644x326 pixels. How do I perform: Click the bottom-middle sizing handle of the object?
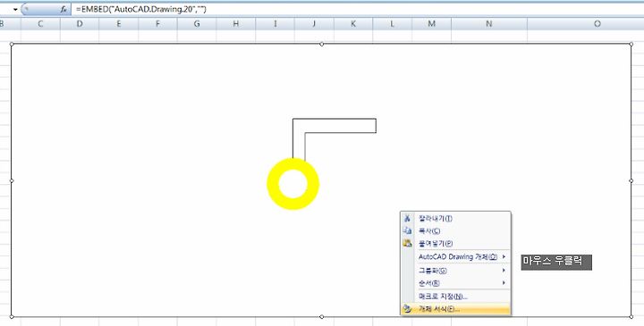click(322, 316)
